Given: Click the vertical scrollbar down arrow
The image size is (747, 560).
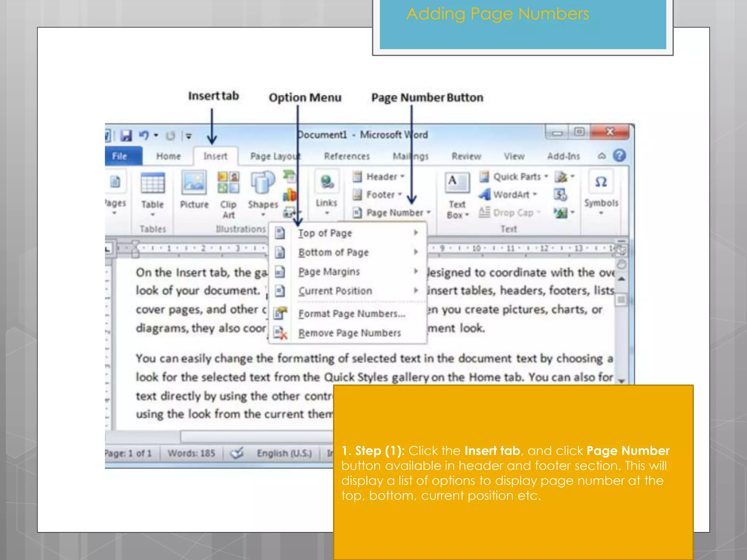Looking at the screenshot, I should click(622, 381).
